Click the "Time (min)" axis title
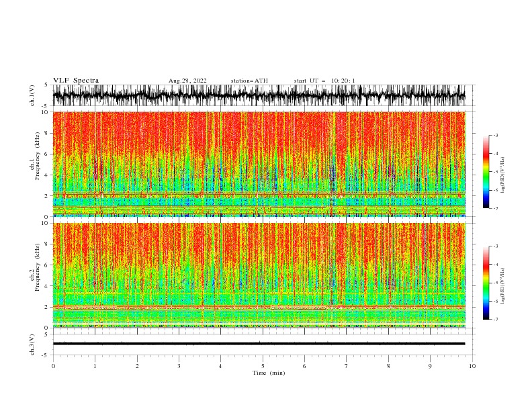The width and height of the screenshot is (532, 411). pos(269,373)
